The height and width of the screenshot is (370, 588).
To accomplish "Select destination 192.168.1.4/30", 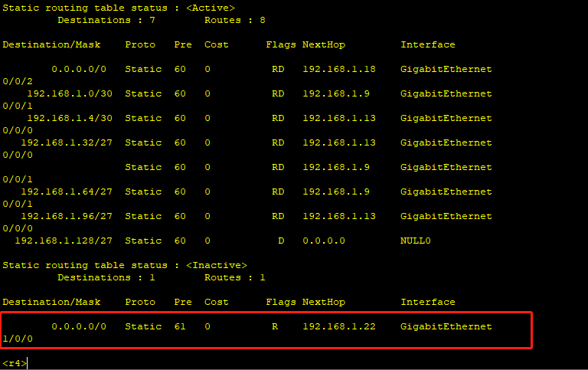I will (x=70, y=118).
